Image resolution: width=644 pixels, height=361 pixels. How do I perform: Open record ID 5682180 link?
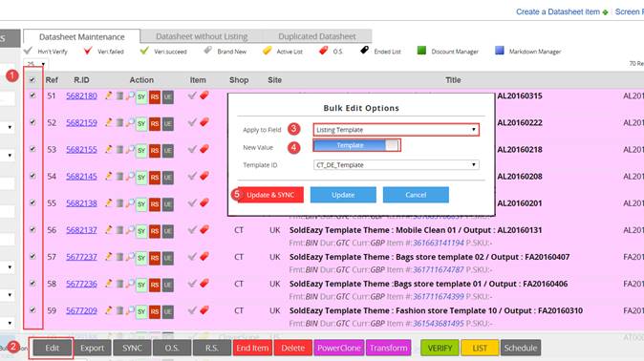(x=82, y=96)
